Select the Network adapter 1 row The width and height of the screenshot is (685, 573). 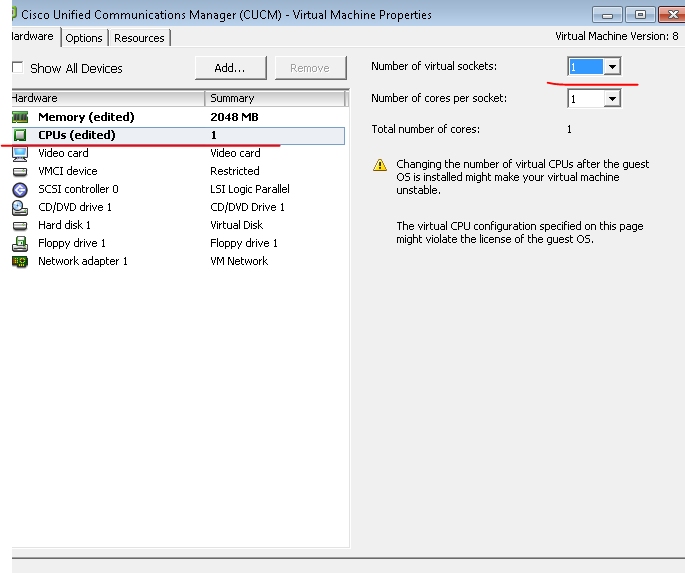[x=178, y=261]
